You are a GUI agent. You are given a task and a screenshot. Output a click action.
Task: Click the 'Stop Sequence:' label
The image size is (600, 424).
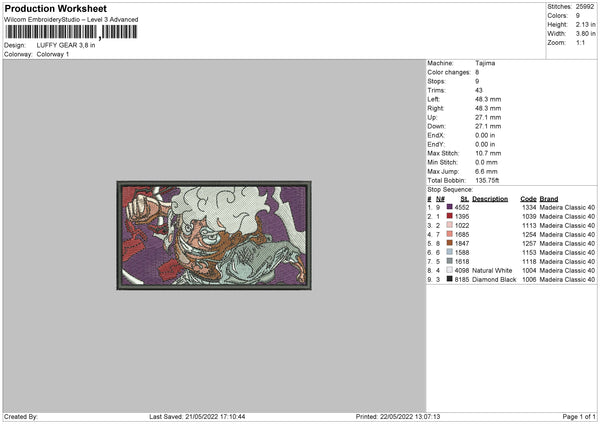click(x=450, y=190)
